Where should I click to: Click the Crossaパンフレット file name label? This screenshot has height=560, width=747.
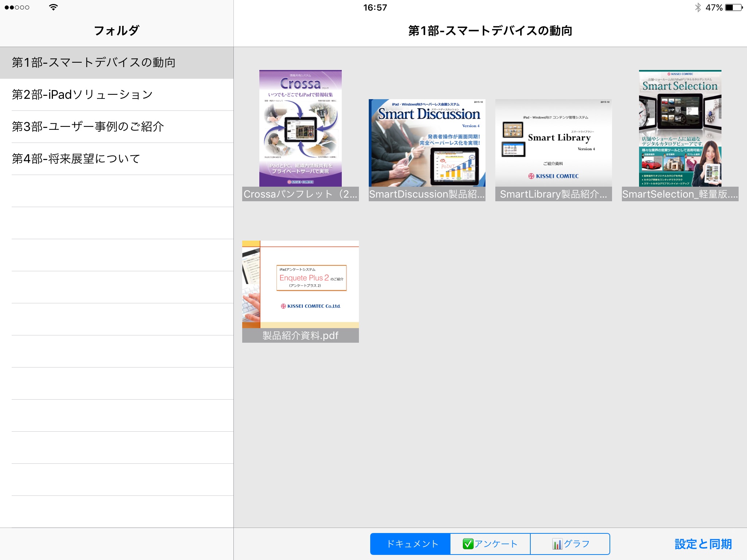point(300,194)
